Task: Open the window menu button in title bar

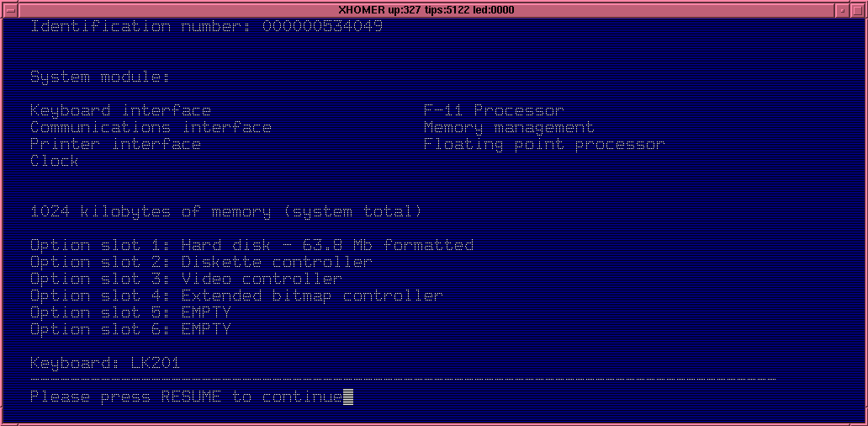Action: [10, 10]
